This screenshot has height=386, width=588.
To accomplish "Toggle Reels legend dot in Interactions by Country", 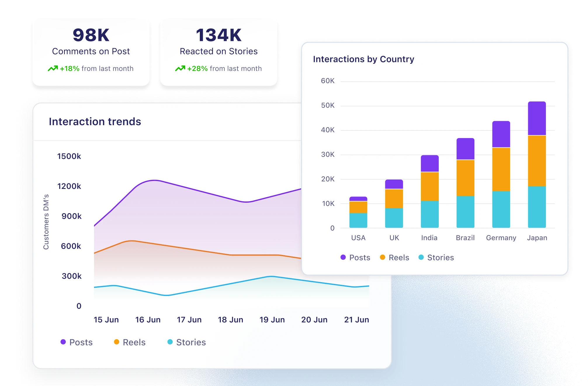I will click(383, 257).
